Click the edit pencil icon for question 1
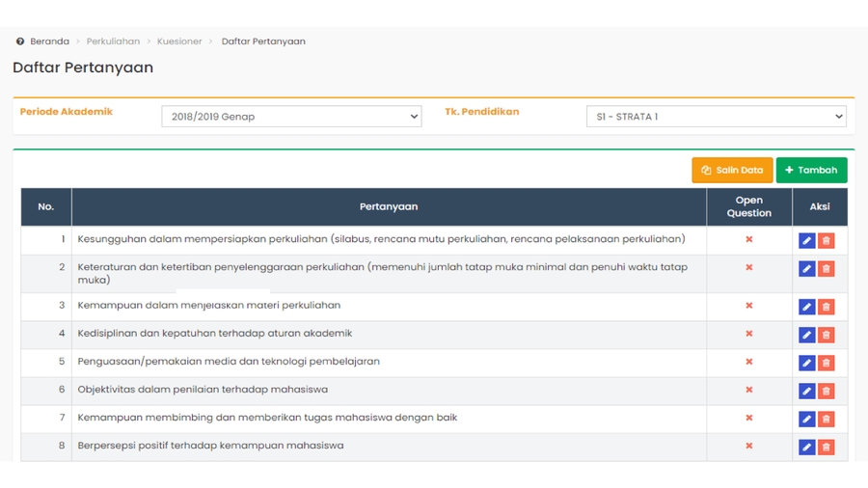Image resolution: width=868 pixels, height=488 pixels. pyautogui.click(x=806, y=240)
